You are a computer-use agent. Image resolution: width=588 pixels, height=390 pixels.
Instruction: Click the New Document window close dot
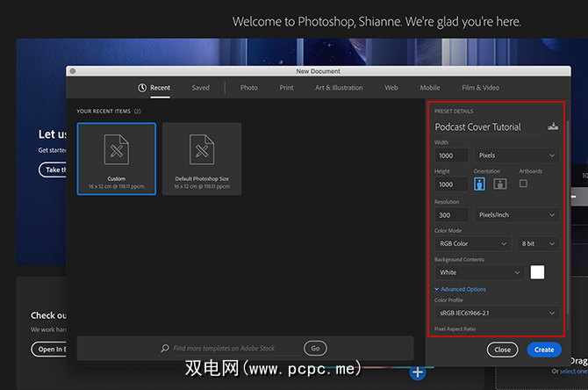tap(73, 71)
